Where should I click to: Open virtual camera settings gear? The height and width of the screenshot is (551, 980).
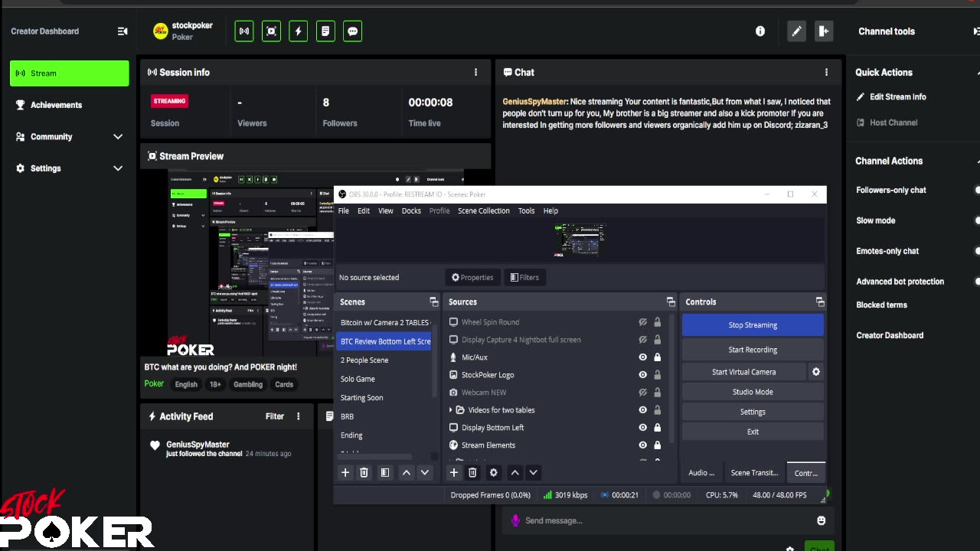tap(816, 372)
